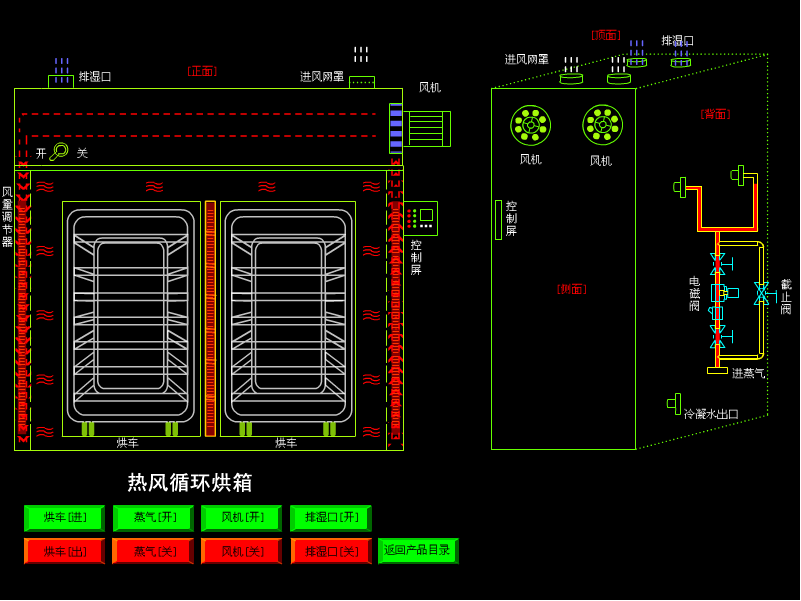Screen dimensions: 801x601
Task: Close moisture vent with 排湿口[关]
Action: (330, 551)
